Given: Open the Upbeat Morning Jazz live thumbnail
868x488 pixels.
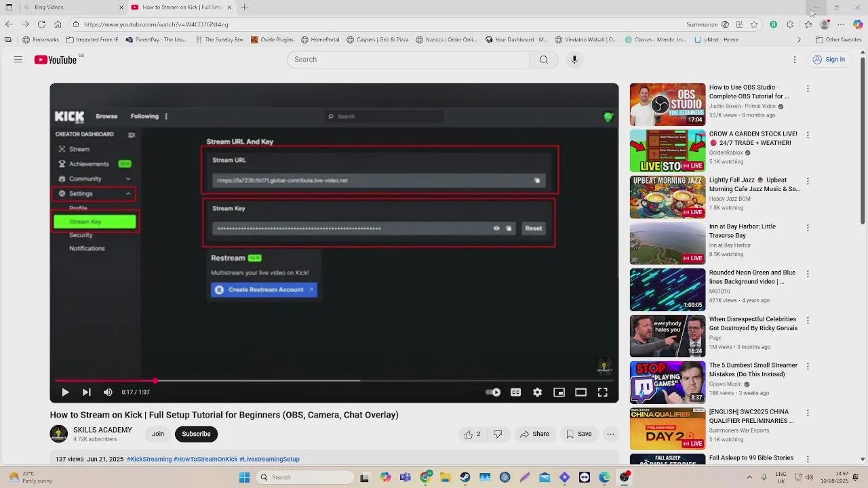Looking at the screenshot, I should pos(667,197).
